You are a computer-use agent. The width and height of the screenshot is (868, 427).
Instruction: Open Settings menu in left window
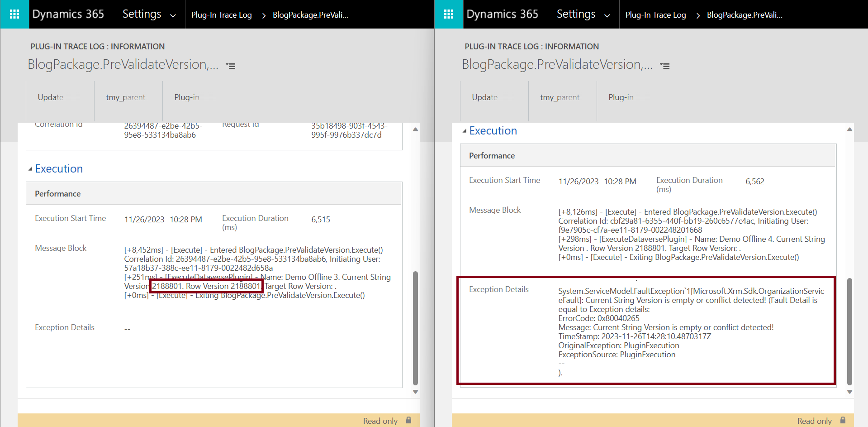pos(142,14)
